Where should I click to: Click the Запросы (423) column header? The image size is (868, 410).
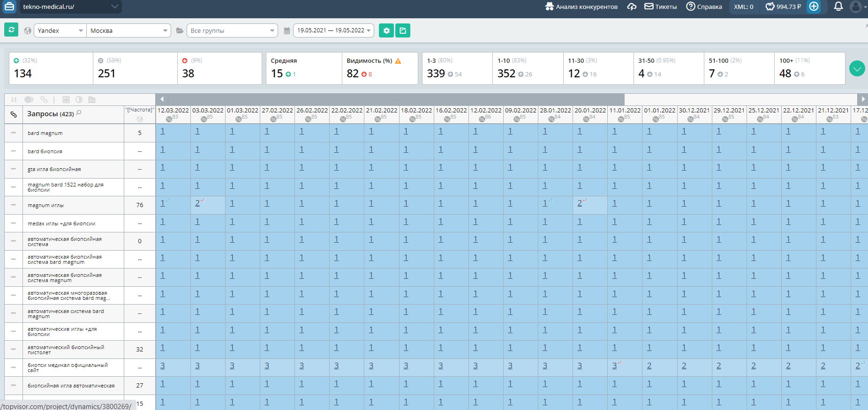(x=51, y=114)
